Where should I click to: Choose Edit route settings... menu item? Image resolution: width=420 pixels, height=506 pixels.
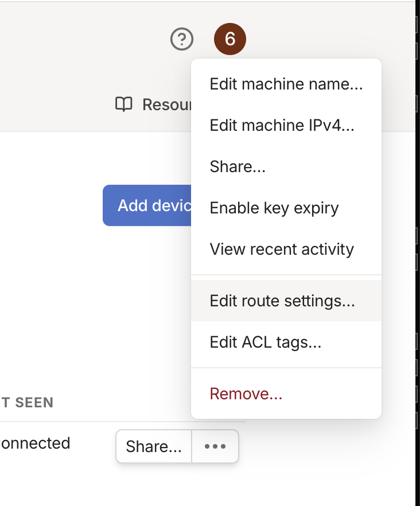(282, 301)
